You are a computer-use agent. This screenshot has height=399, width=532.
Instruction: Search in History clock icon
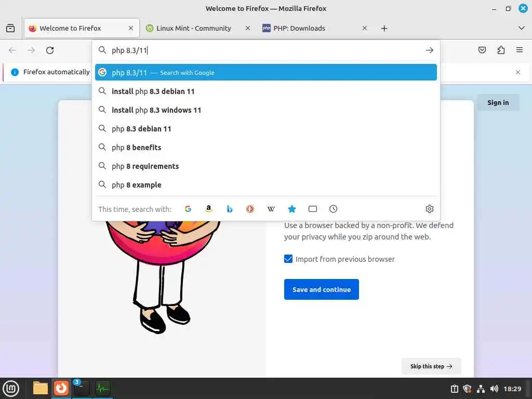pos(333,209)
